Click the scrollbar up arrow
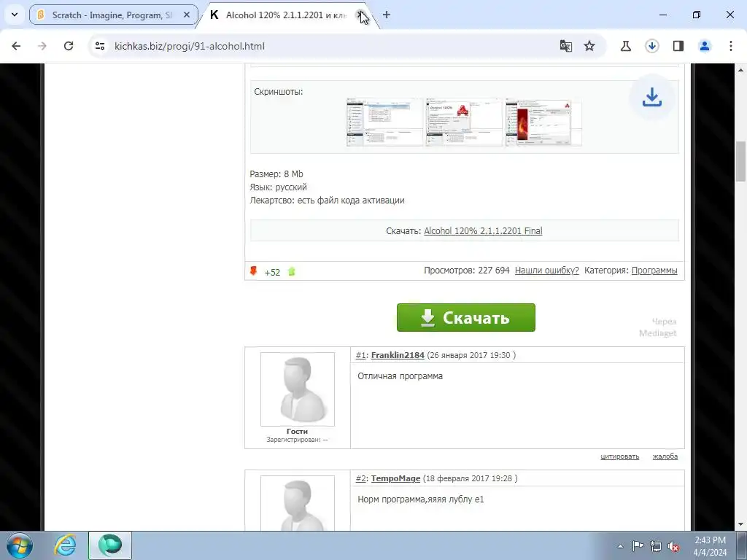The height and width of the screenshot is (560, 747). 740,69
